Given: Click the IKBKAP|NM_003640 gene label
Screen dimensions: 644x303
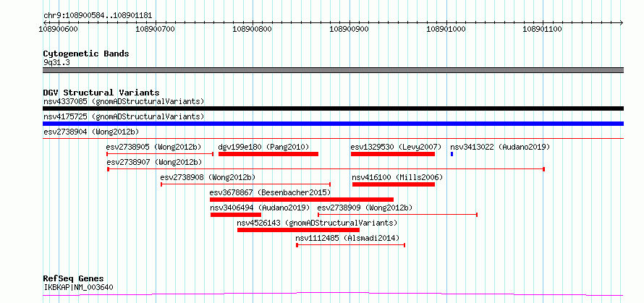Looking at the screenshot, I should click(78, 287).
